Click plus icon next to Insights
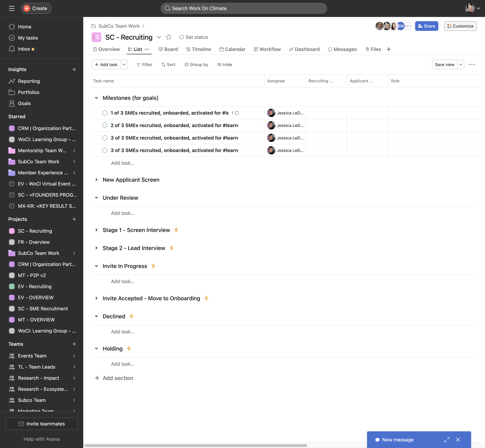This screenshot has width=485, height=448. tap(74, 69)
